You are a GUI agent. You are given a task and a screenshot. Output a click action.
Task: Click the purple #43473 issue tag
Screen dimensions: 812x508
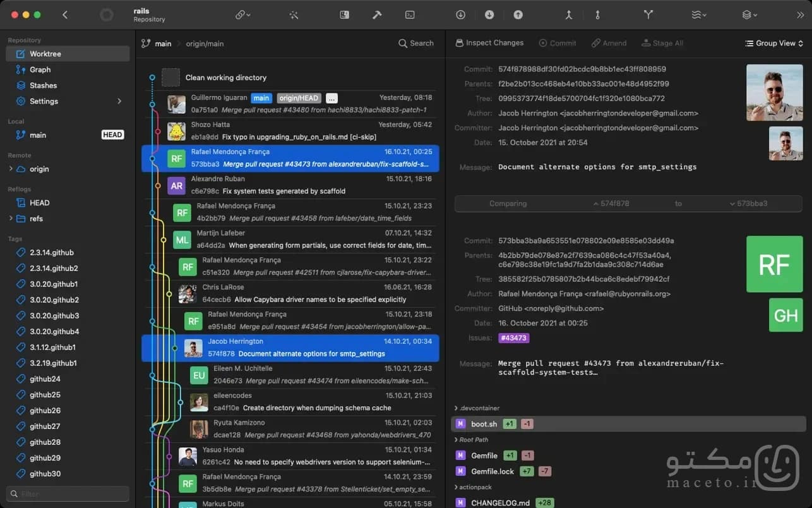(x=514, y=338)
